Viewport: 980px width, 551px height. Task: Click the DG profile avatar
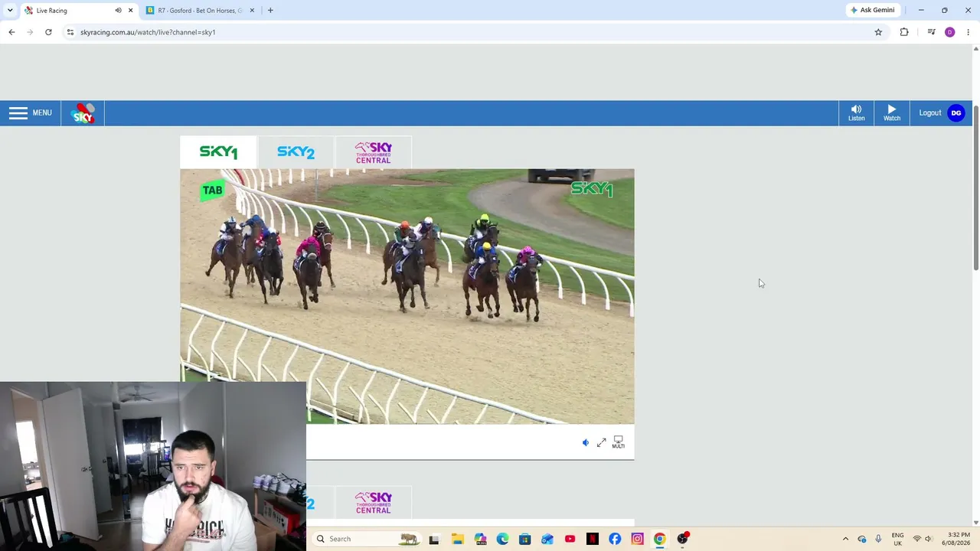955,112
